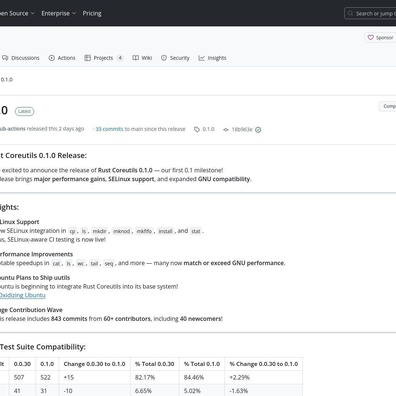Click the 'wc' code label
The height and width of the screenshot is (396, 396).
[x=80, y=264]
